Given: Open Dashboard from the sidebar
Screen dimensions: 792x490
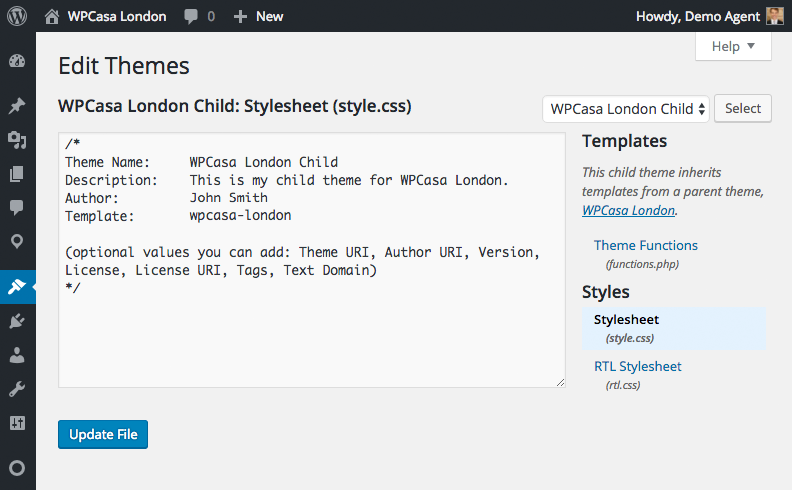Looking at the screenshot, I should 17,61.
